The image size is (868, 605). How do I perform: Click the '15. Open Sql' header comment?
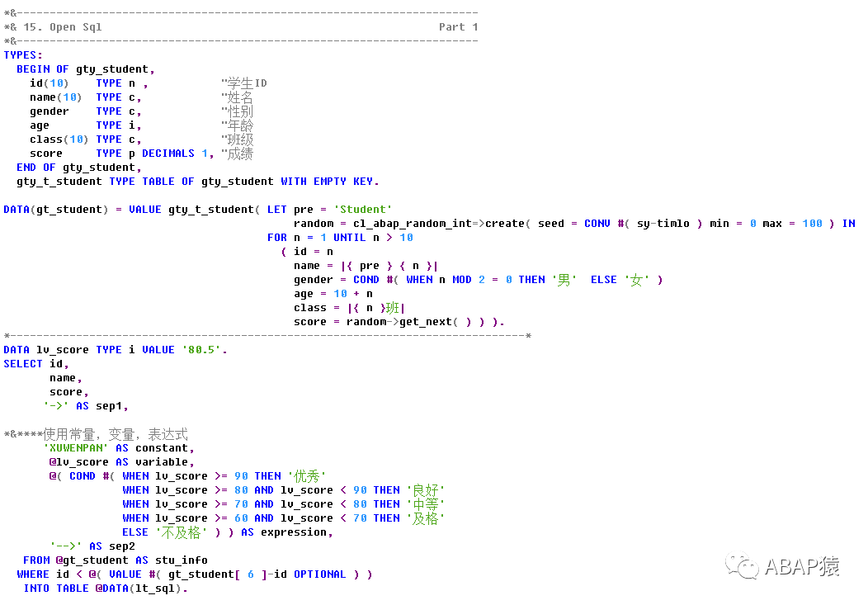coord(62,26)
